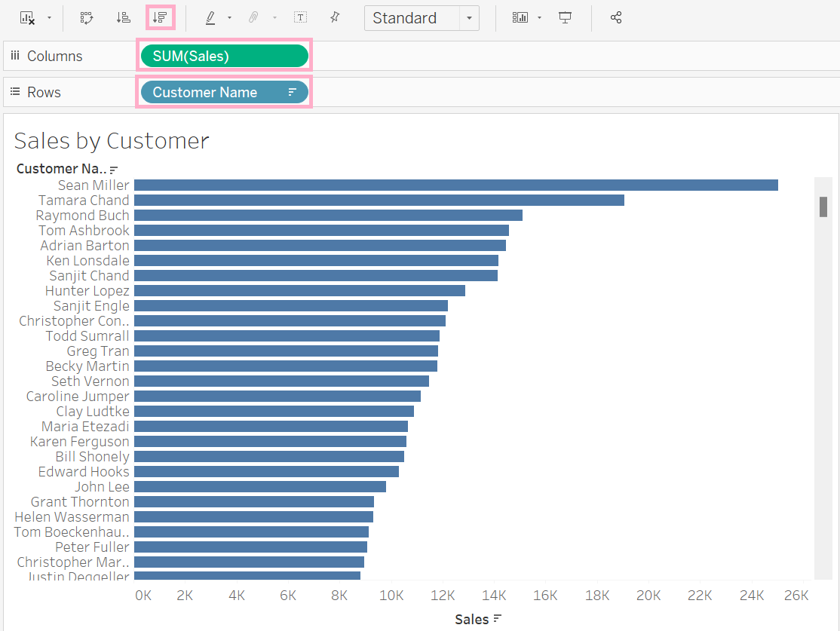Click the Caroline Jumper row label
This screenshot has height=631, width=840.
point(78,397)
